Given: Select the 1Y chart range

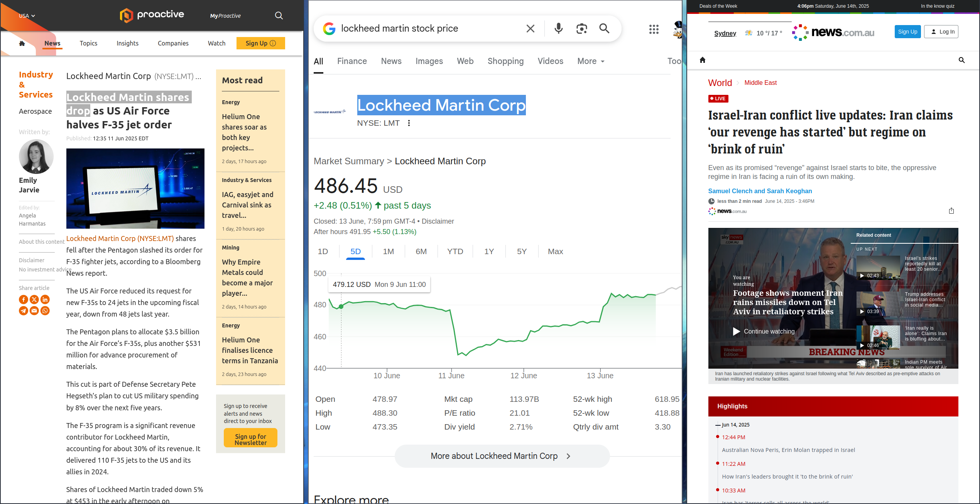Looking at the screenshot, I should click(x=489, y=251).
